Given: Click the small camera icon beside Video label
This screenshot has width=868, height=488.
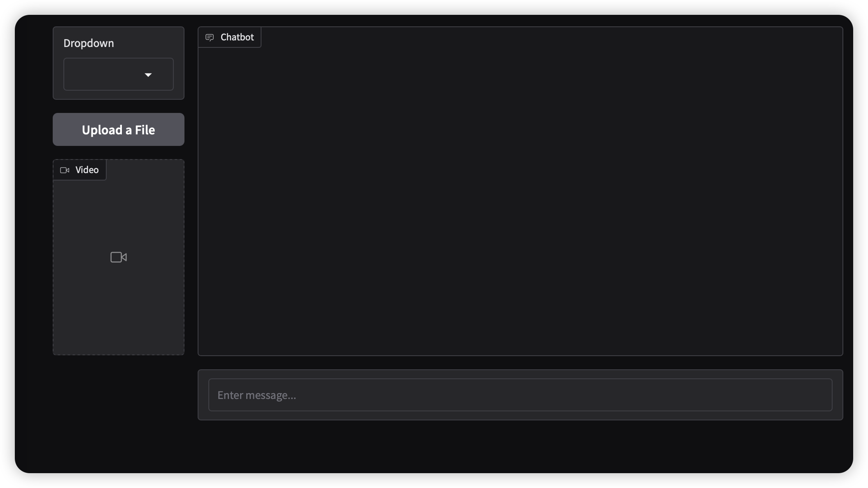Looking at the screenshot, I should point(65,170).
